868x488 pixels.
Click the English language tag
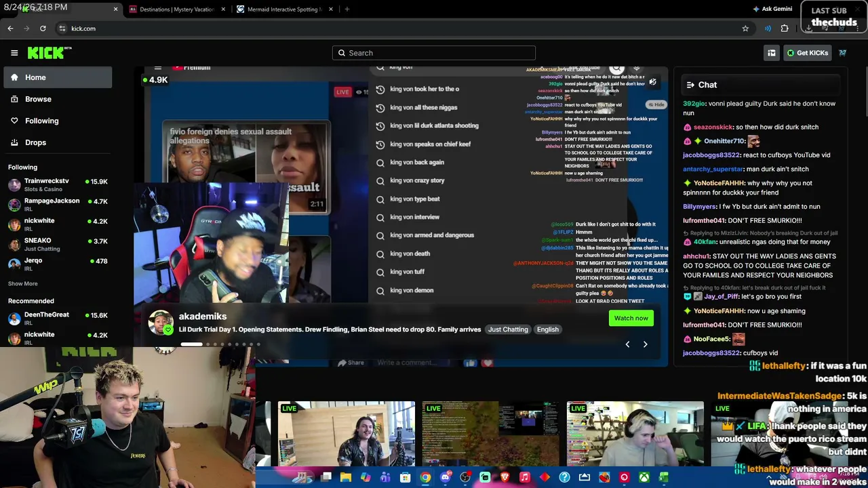(x=548, y=329)
